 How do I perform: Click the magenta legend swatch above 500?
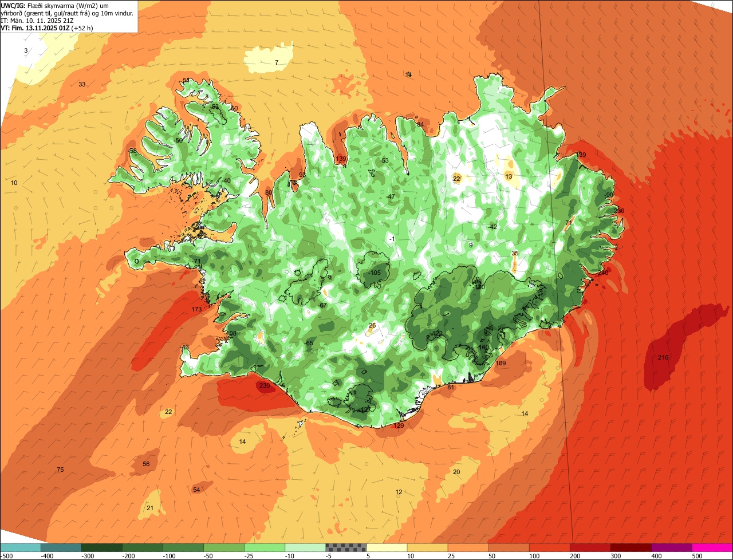pyautogui.click(x=712, y=547)
